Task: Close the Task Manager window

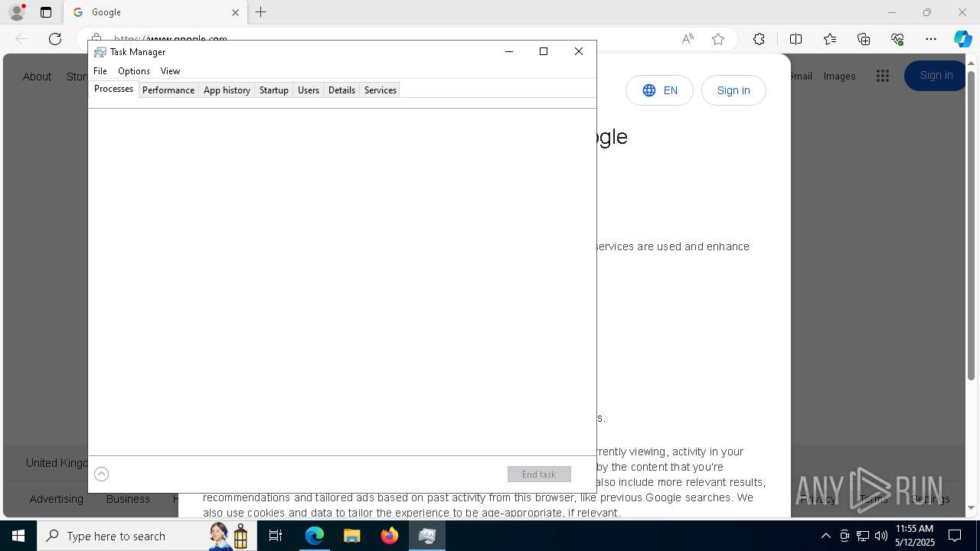Action: (x=579, y=51)
